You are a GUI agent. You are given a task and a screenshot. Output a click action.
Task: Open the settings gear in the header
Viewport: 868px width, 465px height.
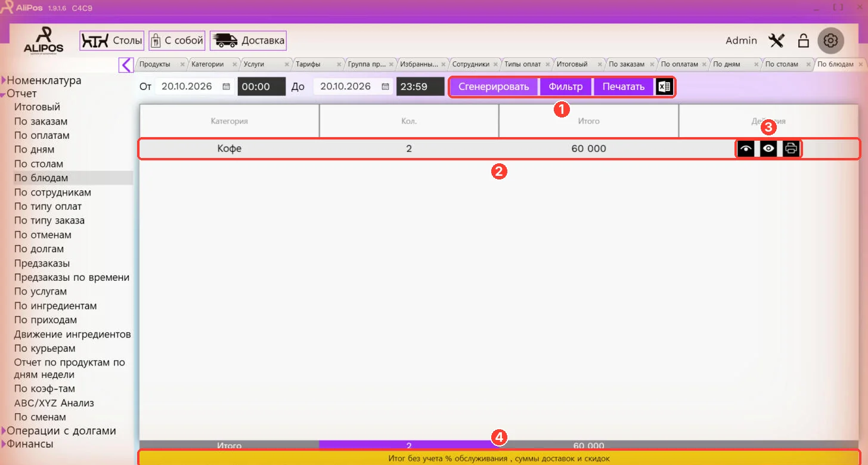831,41
